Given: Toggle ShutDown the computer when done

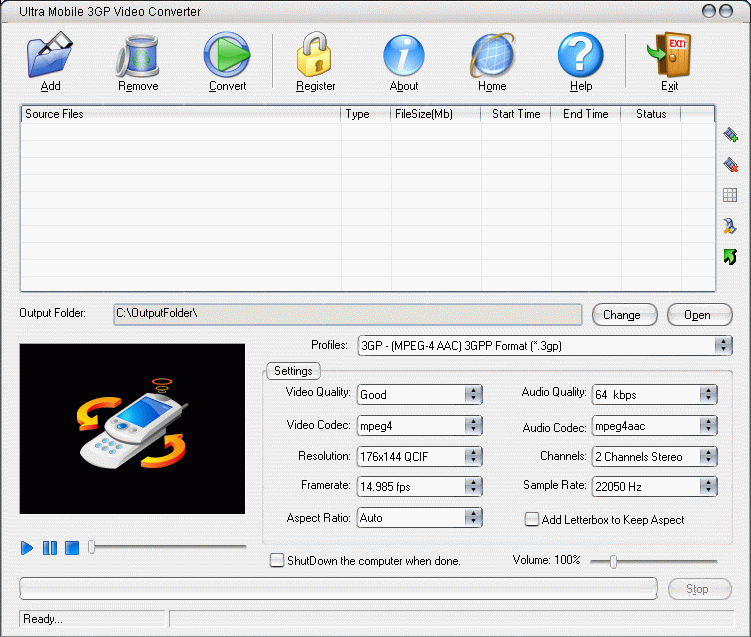Looking at the screenshot, I should (x=277, y=560).
